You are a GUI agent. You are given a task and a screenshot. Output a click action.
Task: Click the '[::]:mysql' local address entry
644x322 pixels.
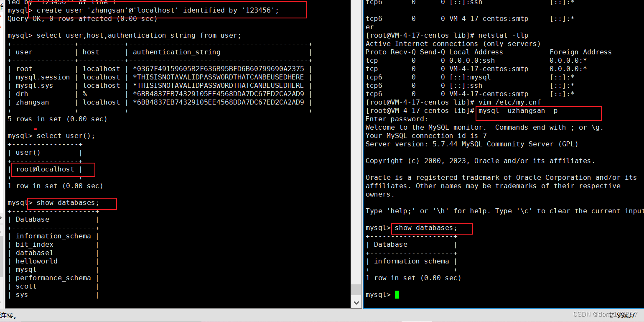(470, 77)
